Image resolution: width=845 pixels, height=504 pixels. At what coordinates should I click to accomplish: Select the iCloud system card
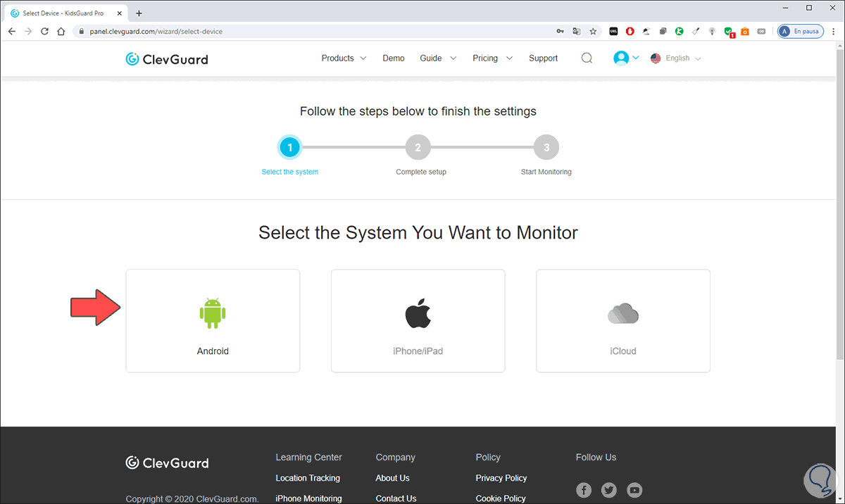click(x=623, y=320)
